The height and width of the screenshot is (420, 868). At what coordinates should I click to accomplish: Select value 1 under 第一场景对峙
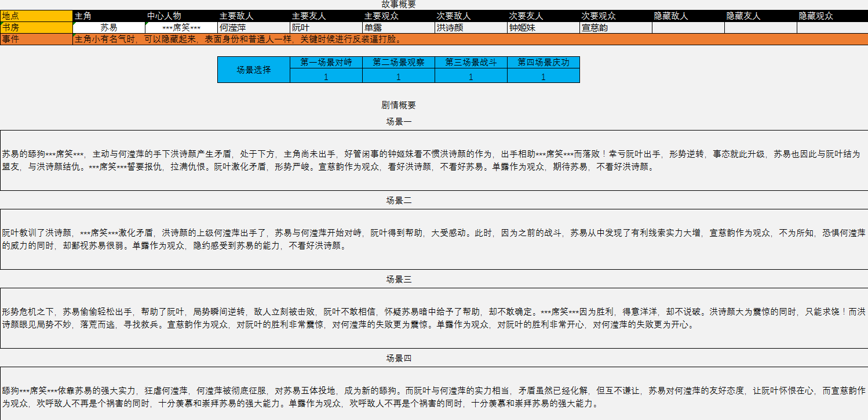pyautogui.click(x=326, y=76)
